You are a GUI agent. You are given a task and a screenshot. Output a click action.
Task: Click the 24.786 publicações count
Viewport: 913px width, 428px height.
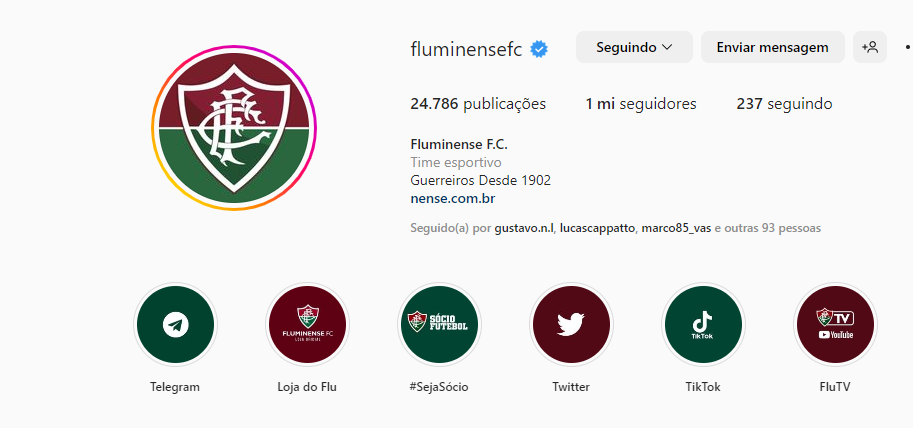point(478,104)
